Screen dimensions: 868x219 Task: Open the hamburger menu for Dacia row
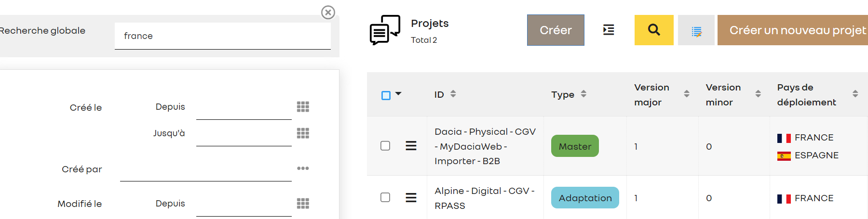(x=411, y=146)
